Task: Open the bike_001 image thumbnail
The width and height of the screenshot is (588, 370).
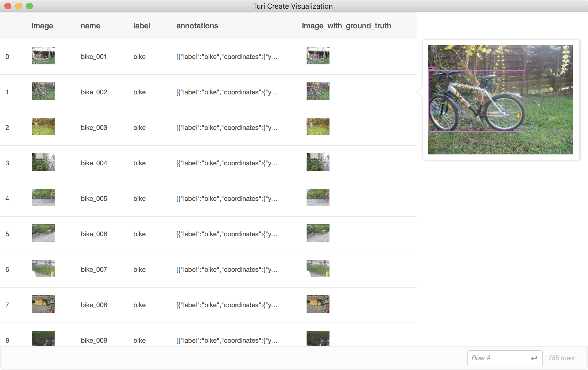Action: [x=43, y=56]
